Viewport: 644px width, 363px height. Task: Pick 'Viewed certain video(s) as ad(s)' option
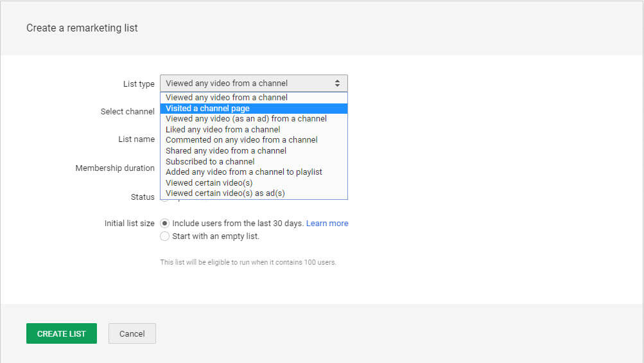tap(225, 193)
